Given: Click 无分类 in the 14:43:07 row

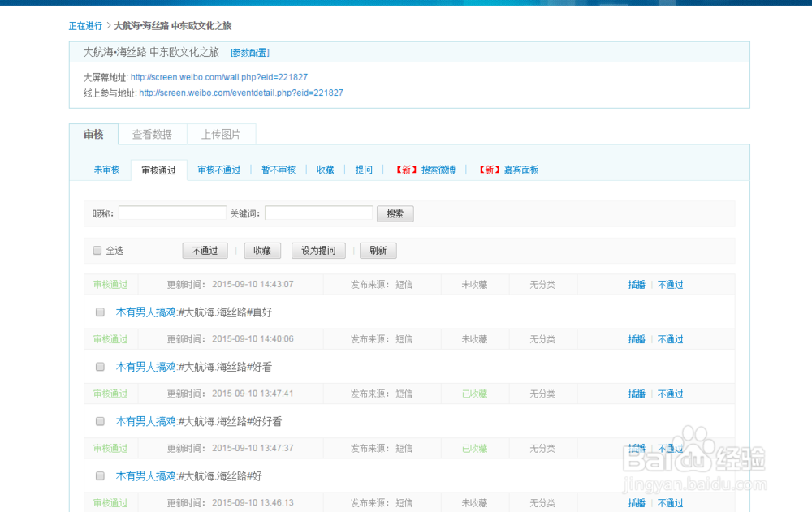Looking at the screenshot, I should click(x=542, y=285).
